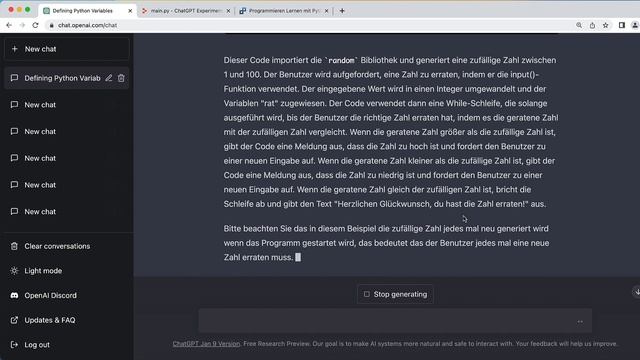Screen dimensions: 640x360
Task: Share this page via the share icon
Action: coord(592,25)
